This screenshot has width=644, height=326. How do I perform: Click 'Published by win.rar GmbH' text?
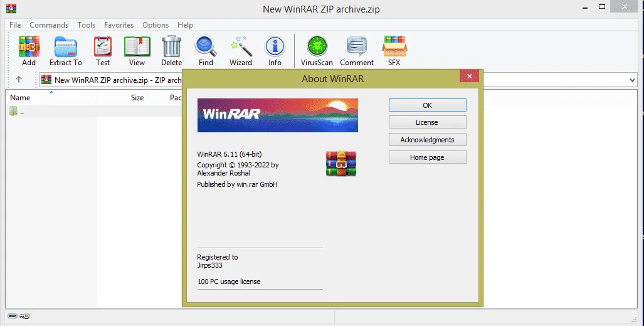pyautogui.click(x=238, y=184)
